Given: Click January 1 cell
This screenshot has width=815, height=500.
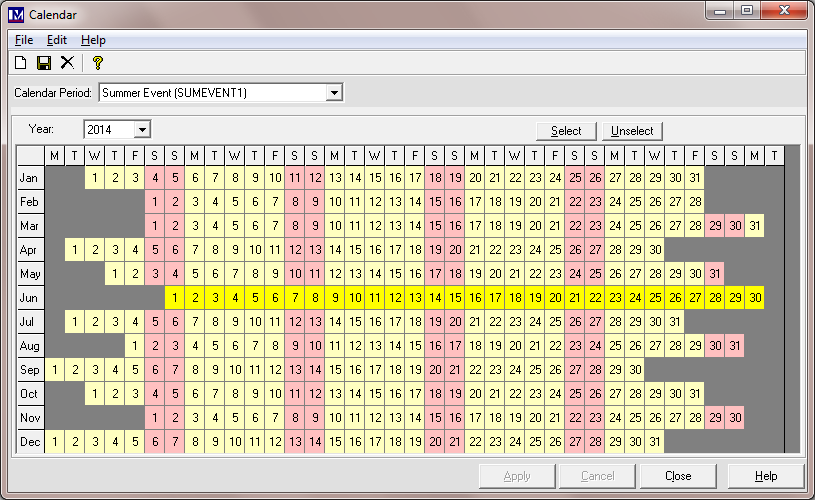Looking at the screenshot, I should [95, 178].
